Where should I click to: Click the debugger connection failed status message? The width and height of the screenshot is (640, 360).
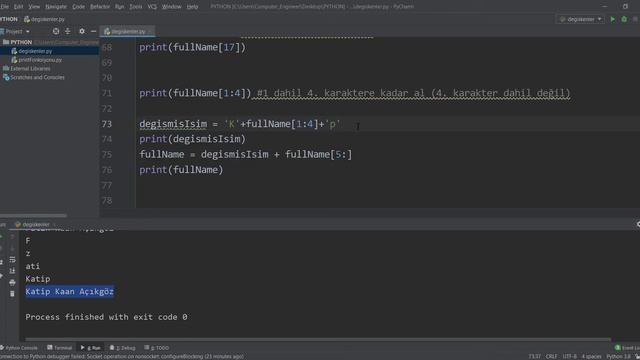click(122, 356)
